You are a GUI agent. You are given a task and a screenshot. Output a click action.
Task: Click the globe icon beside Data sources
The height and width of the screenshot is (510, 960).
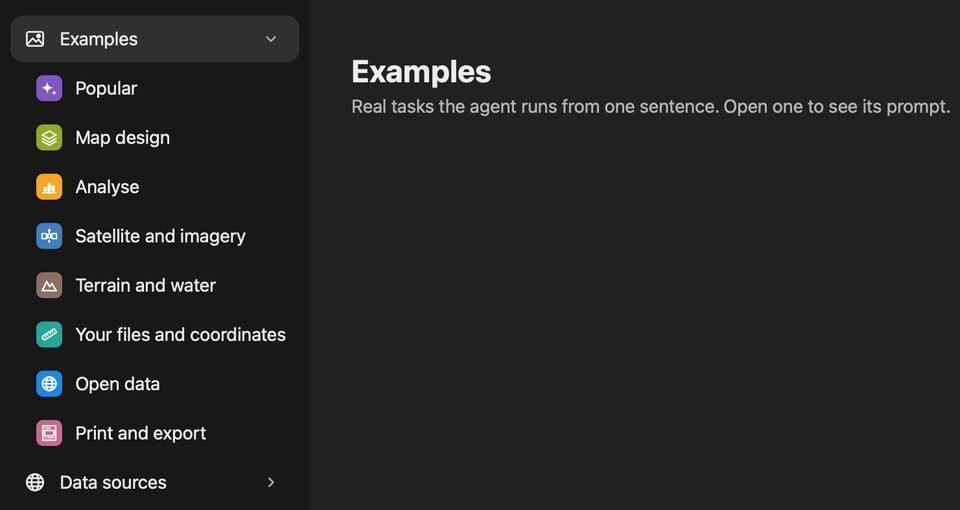pyautogui.click(x=35, y=482)
